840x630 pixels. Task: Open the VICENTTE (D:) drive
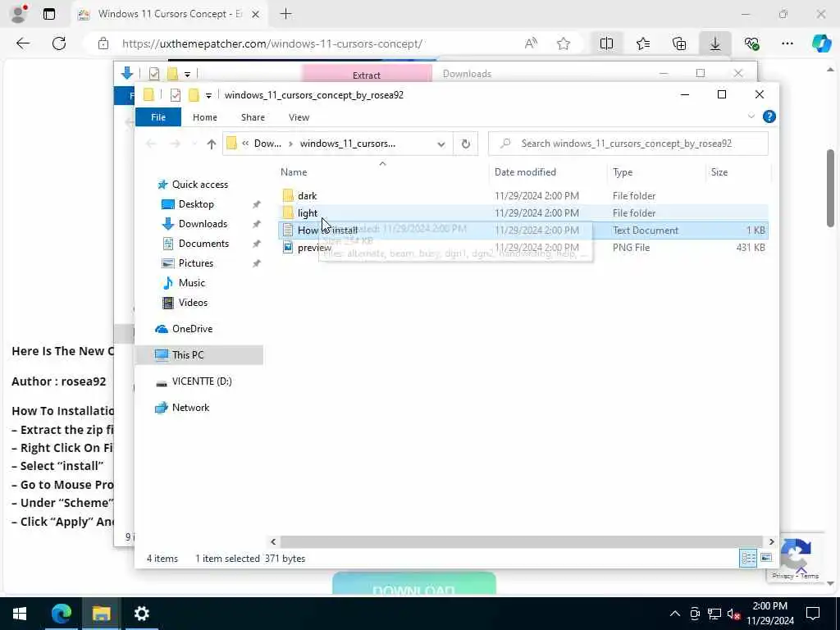[202, 381]
